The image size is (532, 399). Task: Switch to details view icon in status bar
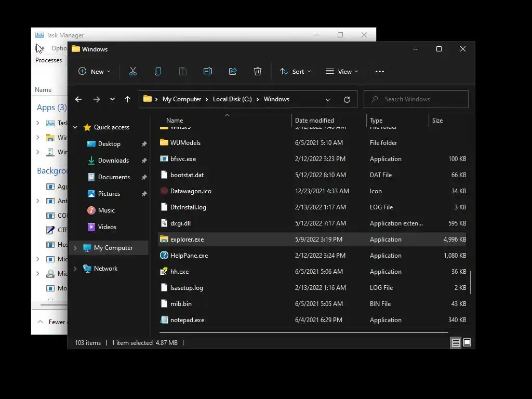tap(456, 343)
